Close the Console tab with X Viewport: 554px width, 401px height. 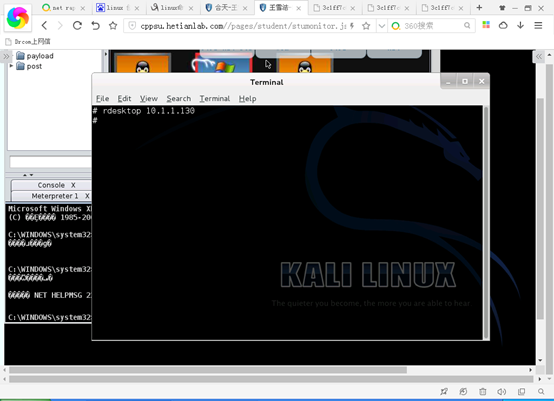[x=73, y=185]
